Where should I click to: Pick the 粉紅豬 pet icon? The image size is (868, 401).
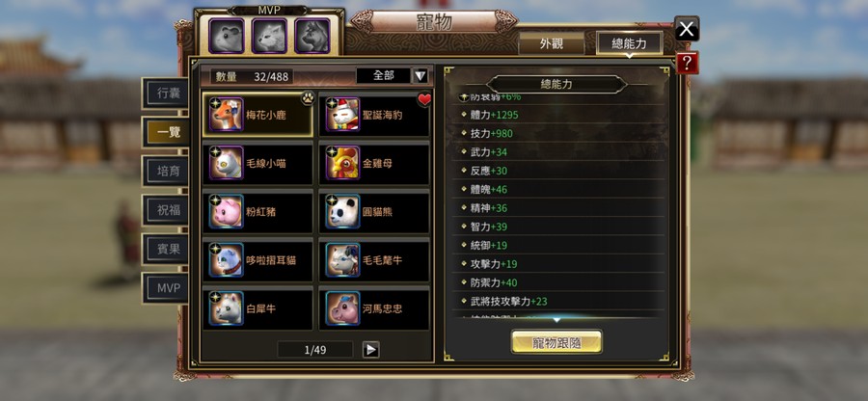227,211
